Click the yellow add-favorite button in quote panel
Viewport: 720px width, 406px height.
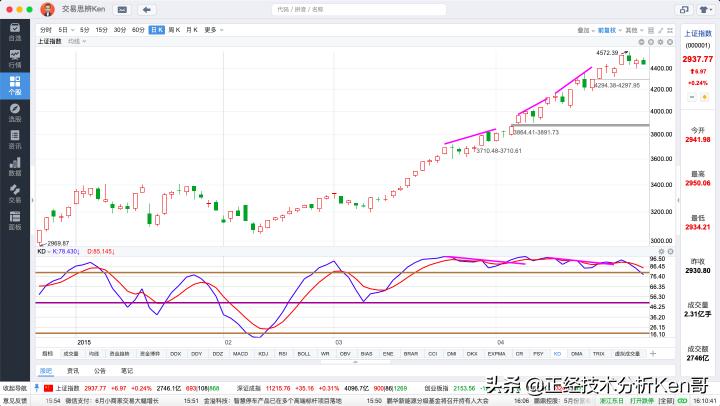pyautogui.click(x=704, y=97)
